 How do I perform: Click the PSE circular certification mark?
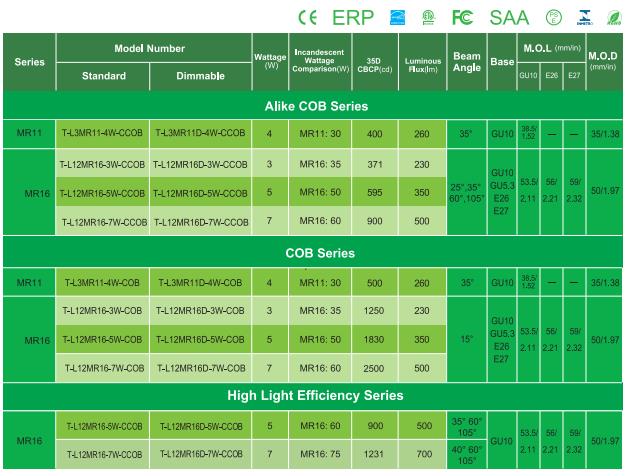[x=554, y=15]
